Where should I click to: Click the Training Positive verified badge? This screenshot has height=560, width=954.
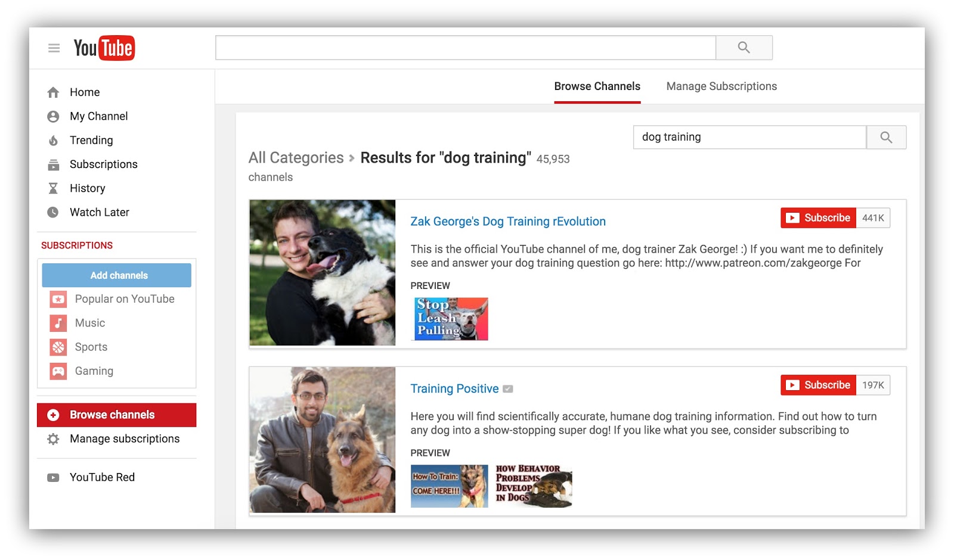pyautogui.click(x=508, y=389)
